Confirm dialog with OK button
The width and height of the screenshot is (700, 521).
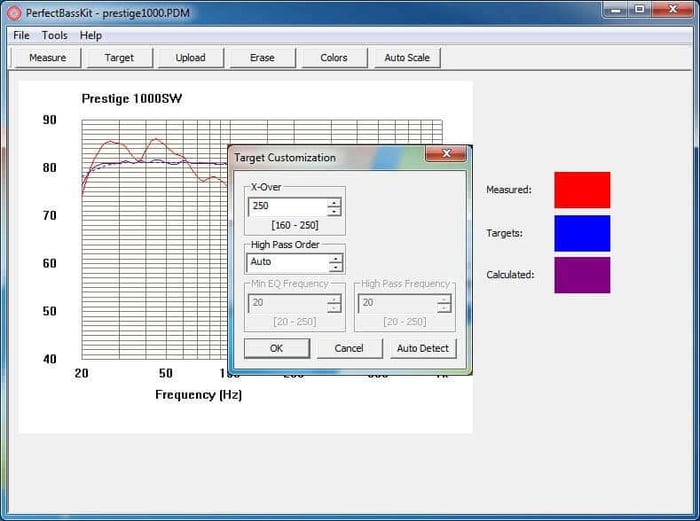[x=276, y=348]
